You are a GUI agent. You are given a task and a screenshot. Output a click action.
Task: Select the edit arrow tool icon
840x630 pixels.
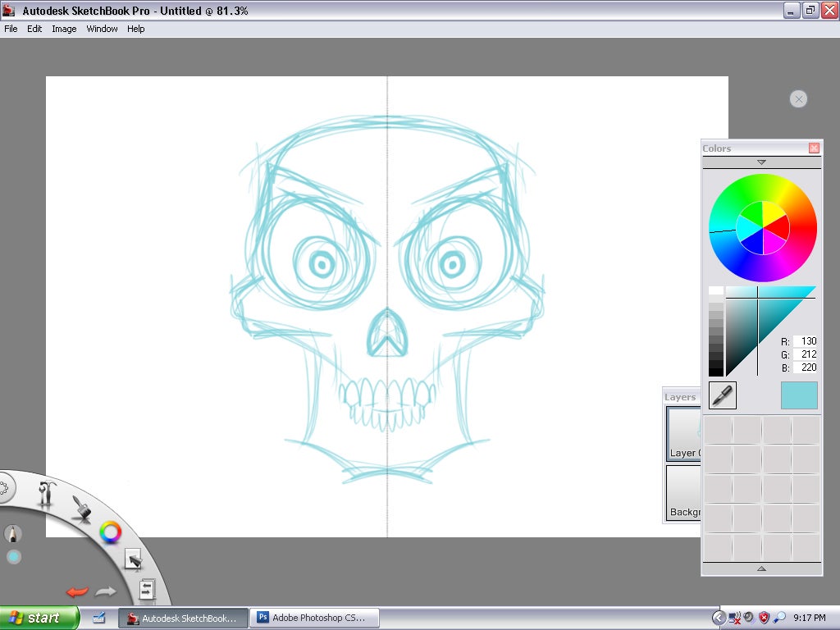click(133, 559)
